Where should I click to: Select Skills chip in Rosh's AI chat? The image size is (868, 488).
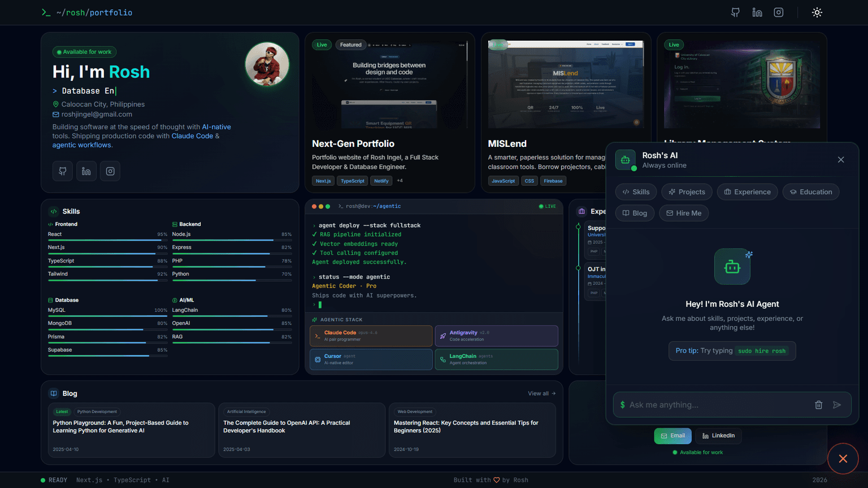pos(636,192)
